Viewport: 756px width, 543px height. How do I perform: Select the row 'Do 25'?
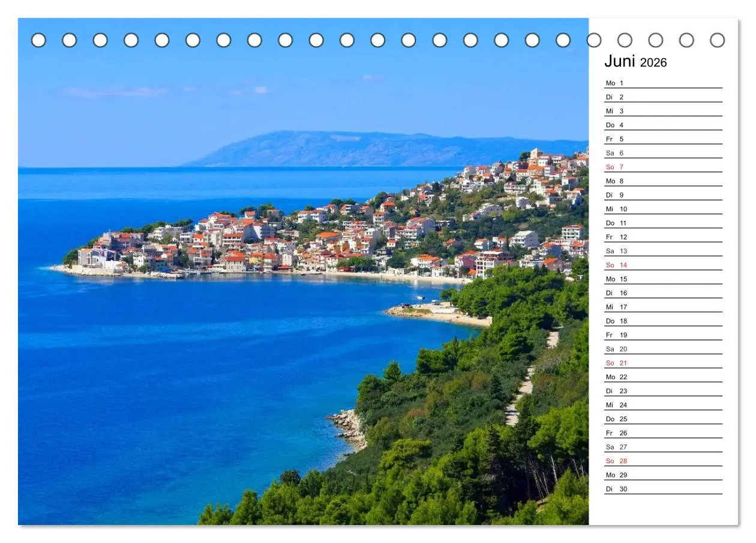663,419
